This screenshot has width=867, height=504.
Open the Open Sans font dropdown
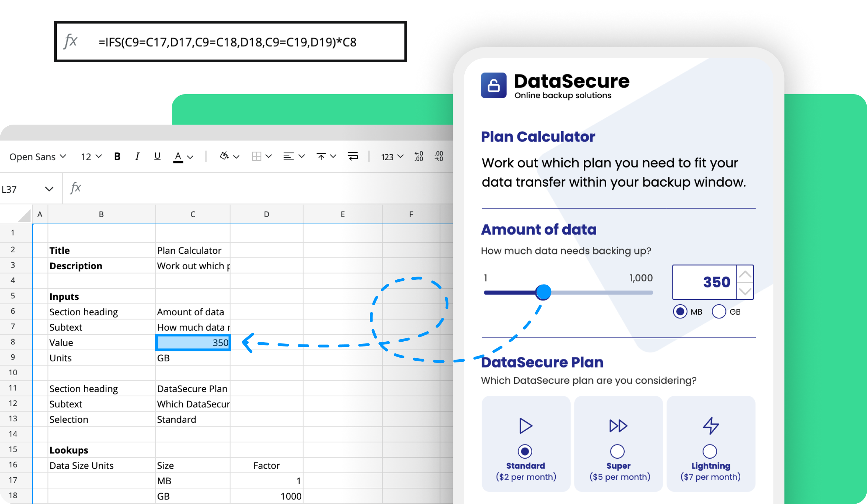(37, 156)
